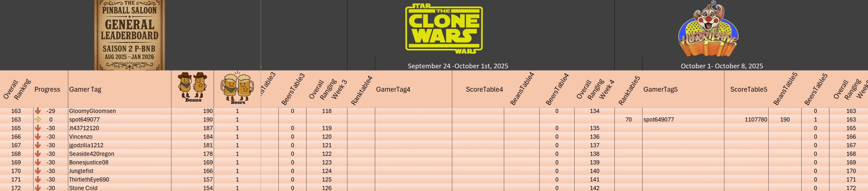This screenshot has width=868, height=191.
Task: Click the red down arrow in Stone Cold's row
Action: (38, 188)
